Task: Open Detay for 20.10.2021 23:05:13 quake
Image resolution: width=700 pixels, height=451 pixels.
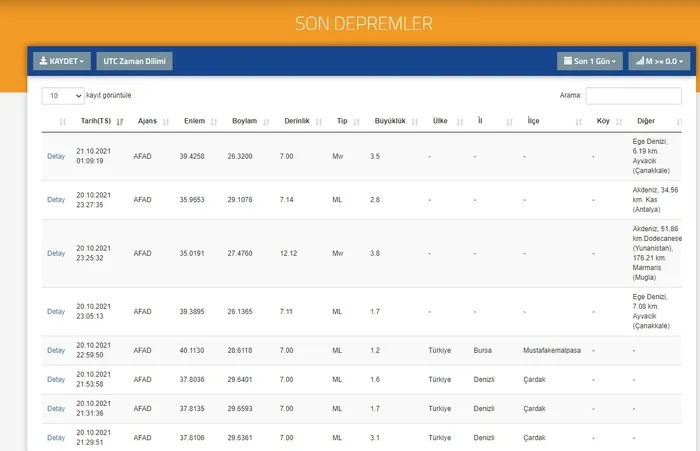Action: tap(56, 312)
